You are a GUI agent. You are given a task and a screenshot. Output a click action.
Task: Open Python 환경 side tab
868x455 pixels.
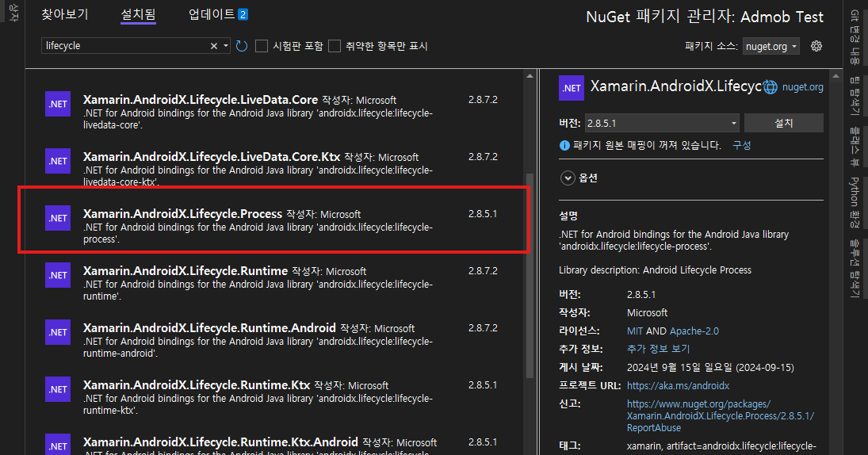pos(855,202)
